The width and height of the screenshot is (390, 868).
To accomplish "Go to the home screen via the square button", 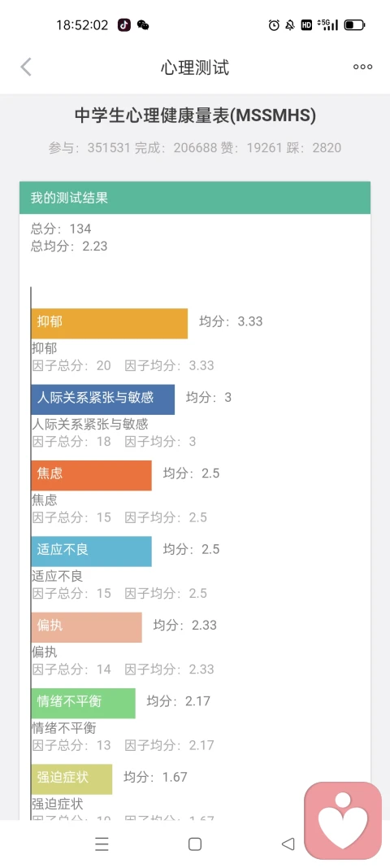I will pos(195,844).
